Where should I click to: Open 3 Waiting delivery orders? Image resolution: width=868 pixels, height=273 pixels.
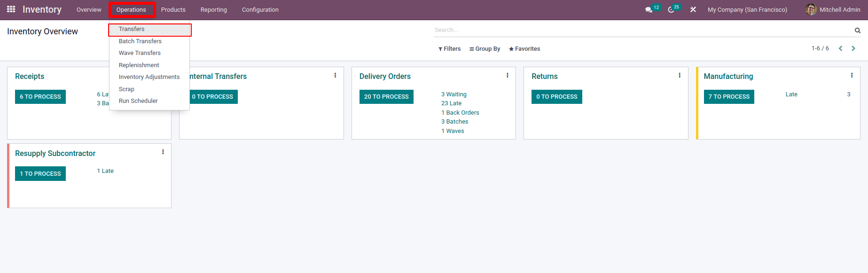(x=454, y=94)
